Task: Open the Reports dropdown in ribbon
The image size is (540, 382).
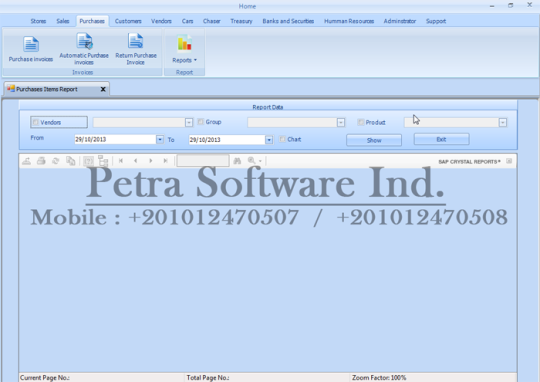Action: pyautogui.click(x=185, y=49)
